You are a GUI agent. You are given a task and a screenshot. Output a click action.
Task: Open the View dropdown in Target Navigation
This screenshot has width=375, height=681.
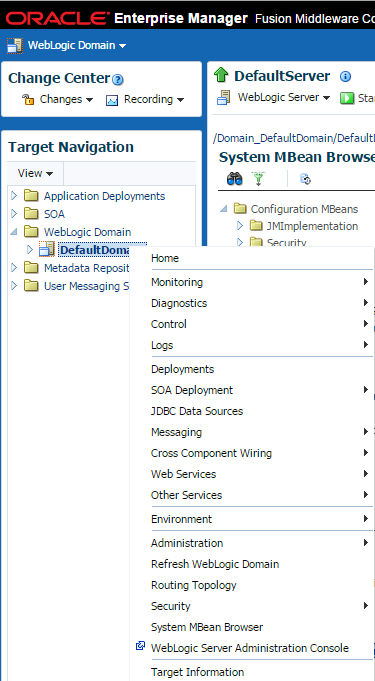point(35,173)
